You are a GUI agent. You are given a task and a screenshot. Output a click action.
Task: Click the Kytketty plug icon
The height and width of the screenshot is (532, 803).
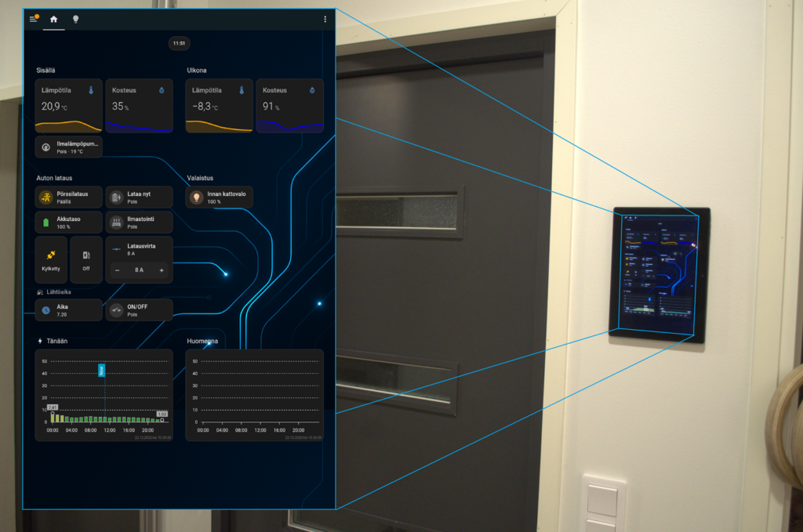point(51,255)
